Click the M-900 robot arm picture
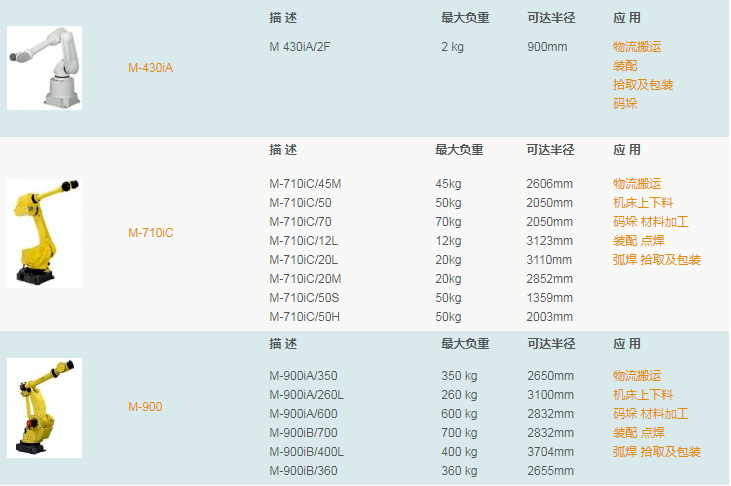Screen dimensions: 731x486 click(44, 407)
